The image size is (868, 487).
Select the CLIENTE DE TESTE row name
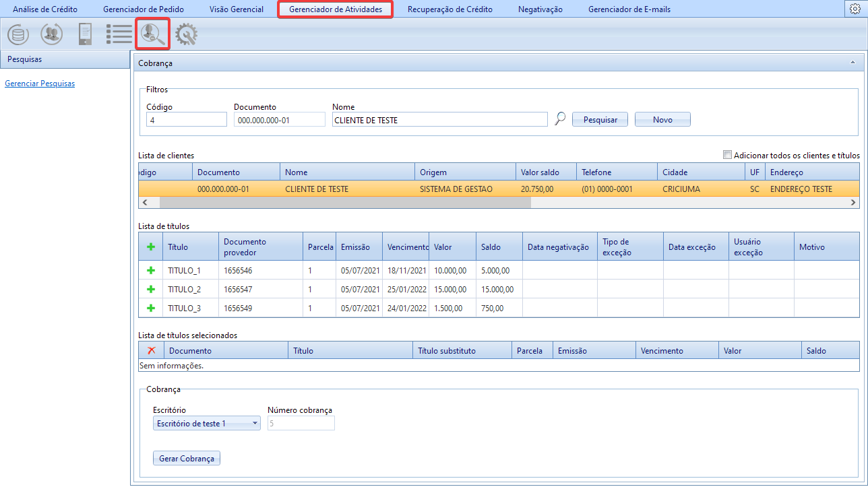(x=317, y=189)
